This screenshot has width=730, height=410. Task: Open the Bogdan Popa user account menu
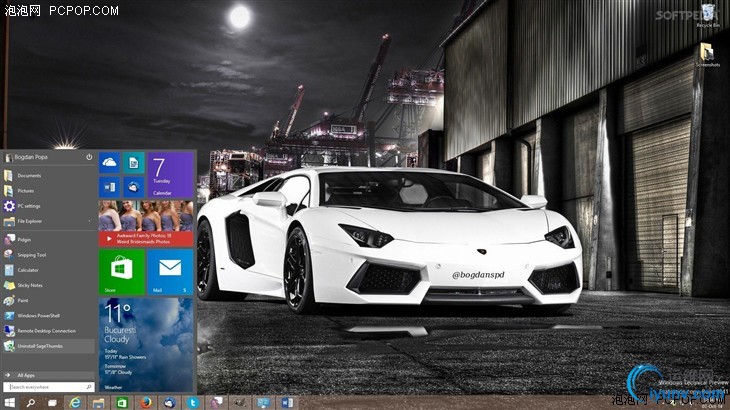coord(30,157)
